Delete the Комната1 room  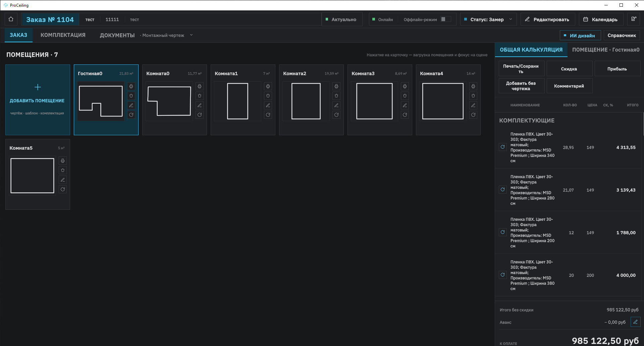pyautogui.click(x=268, y=96)
